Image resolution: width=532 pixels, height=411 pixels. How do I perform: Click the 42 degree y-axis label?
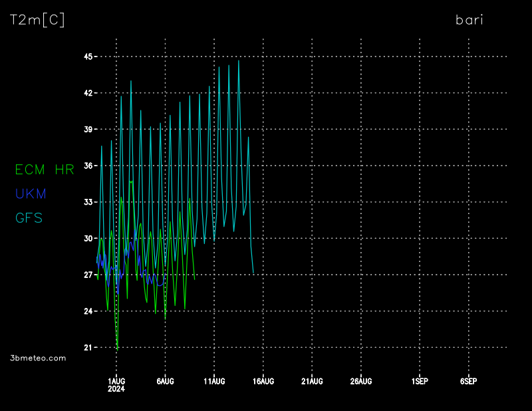(86, 93)
